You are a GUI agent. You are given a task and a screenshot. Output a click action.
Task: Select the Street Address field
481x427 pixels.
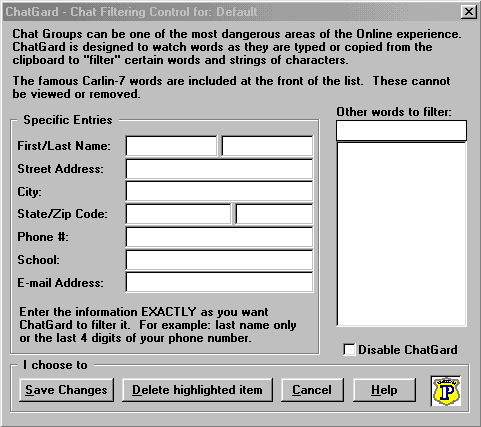pyautogui.click(x=219, y=169)
